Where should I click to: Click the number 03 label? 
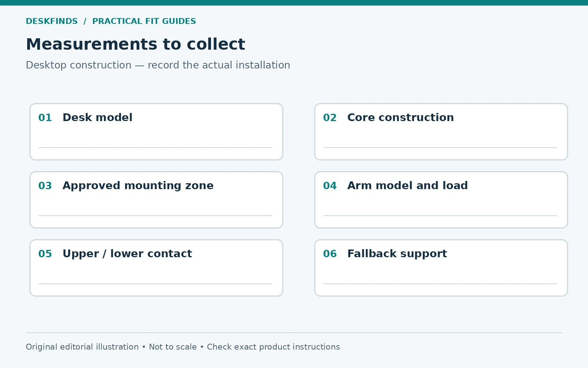(45, 186)
